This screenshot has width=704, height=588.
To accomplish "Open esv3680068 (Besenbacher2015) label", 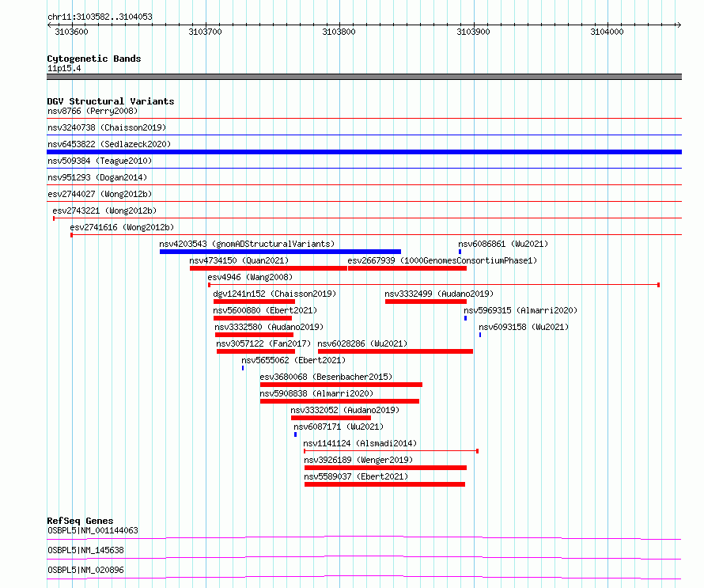I will tap(326, 377).
